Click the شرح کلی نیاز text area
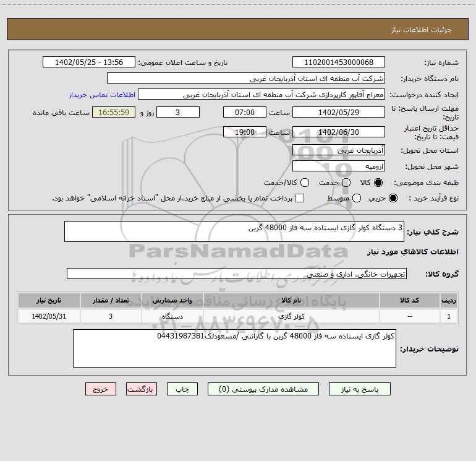The image size is (476, 461). click(x=234, y=231)
